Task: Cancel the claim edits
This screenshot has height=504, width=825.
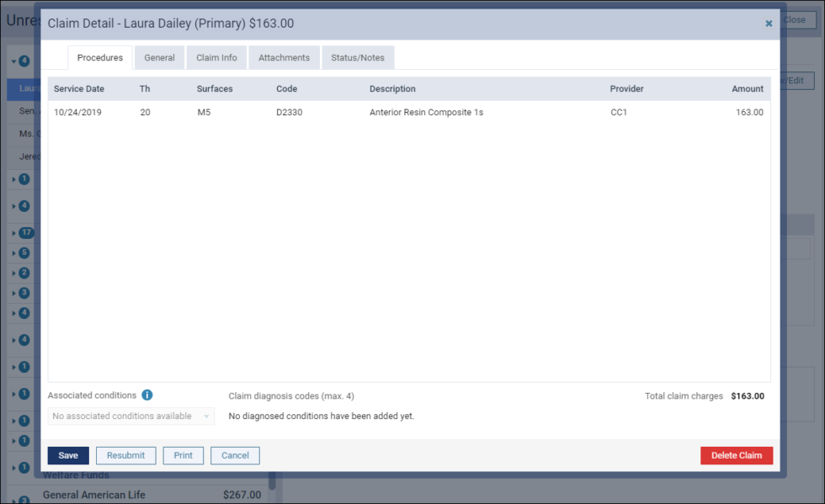Action: (235, 455)
